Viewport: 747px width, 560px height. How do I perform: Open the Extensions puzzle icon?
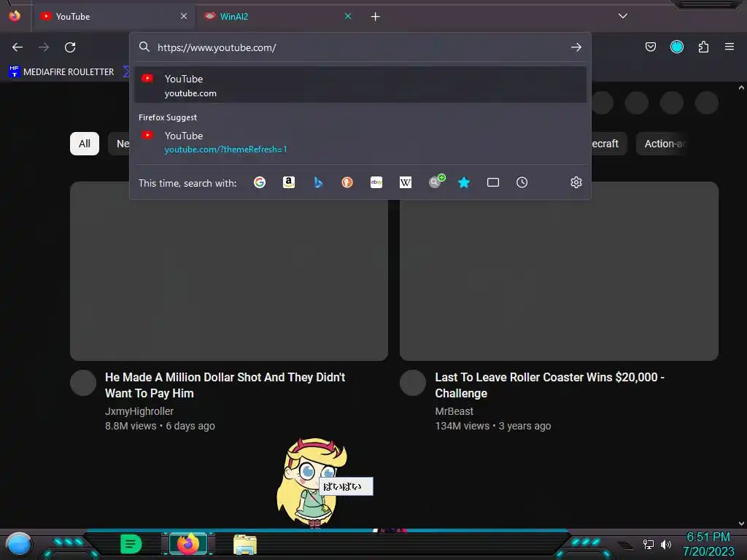703,47
